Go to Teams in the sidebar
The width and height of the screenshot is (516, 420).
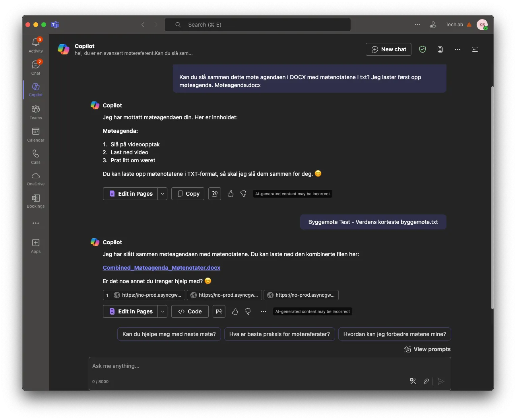click(36, 112)
